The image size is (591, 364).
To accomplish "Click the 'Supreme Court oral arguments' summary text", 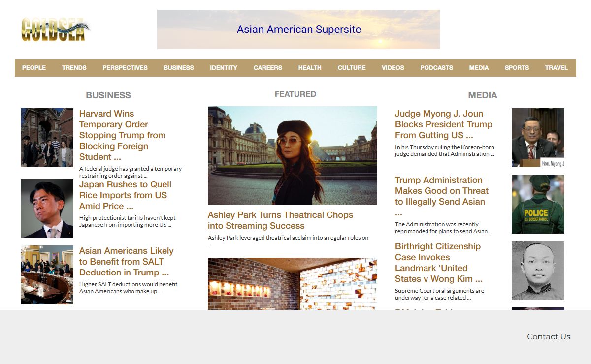I will click(x=440, y=294).
